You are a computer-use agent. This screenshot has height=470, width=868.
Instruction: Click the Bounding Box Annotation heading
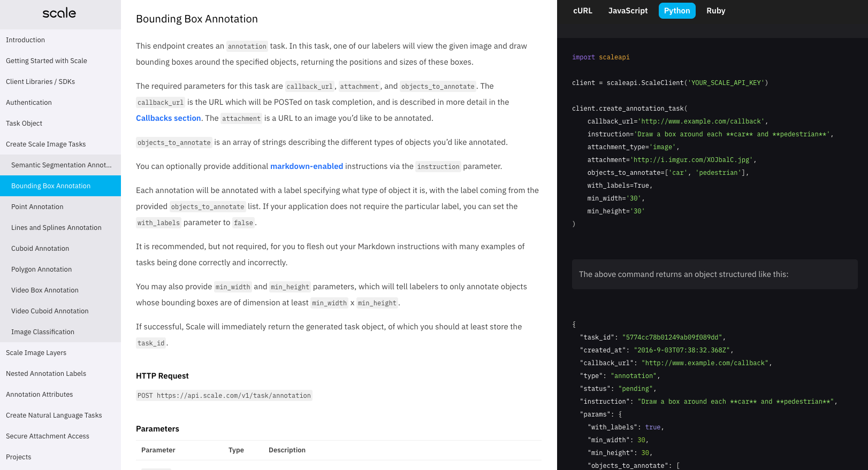[x=197, y=19]
